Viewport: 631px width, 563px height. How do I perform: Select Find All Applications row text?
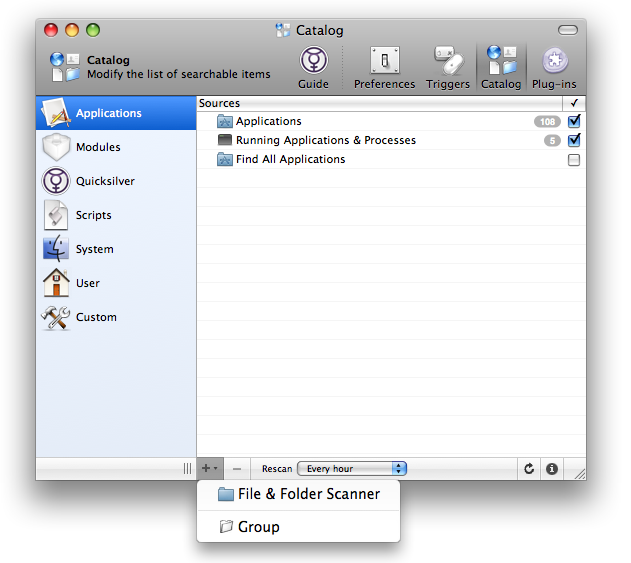click(x=291, y=159)
